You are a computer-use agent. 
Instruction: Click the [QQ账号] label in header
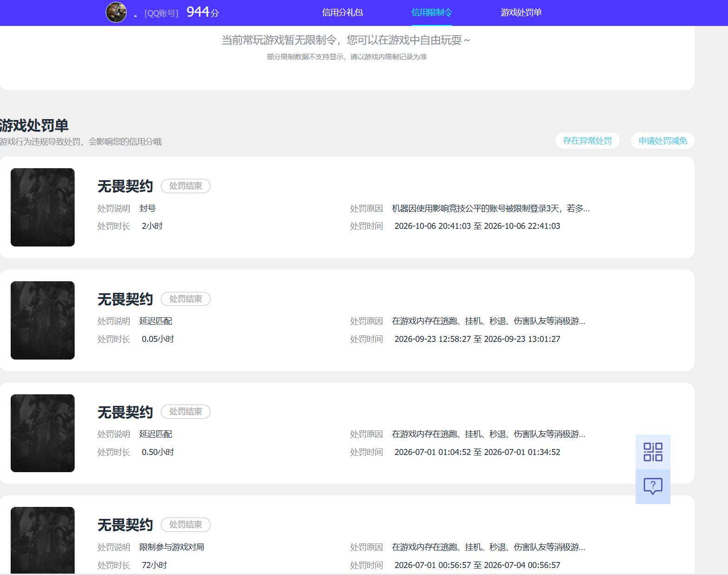[161, 13]
